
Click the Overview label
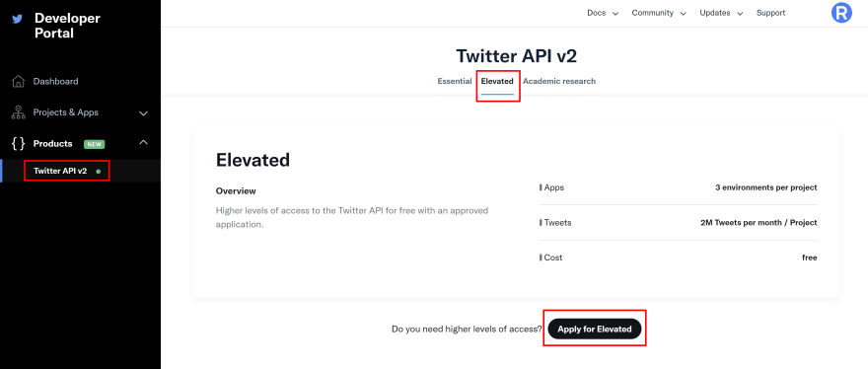pos(236,191)
